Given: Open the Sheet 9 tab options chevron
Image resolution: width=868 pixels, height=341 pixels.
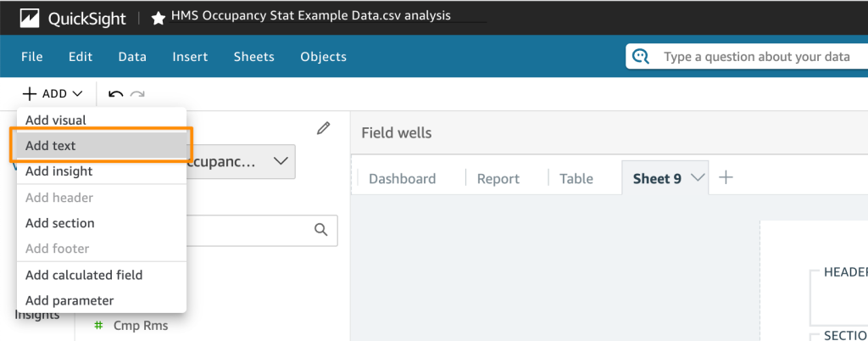Looking at the screenshot, I should 698,177.
